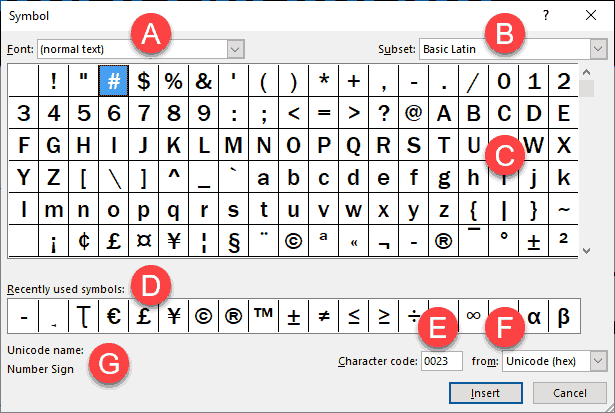This screenshot has height=413, width=615.
Task: Select the @ at-sign symbol
Action: (413, 113)
